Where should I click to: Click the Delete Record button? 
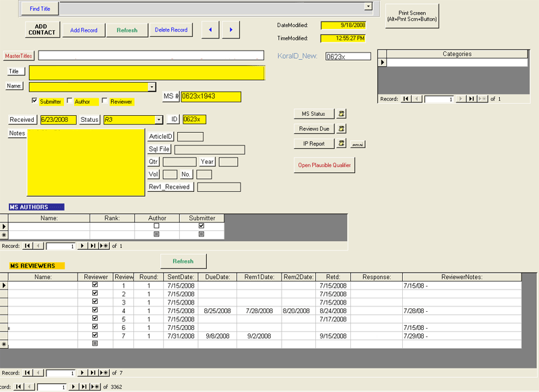click(171, 30)
